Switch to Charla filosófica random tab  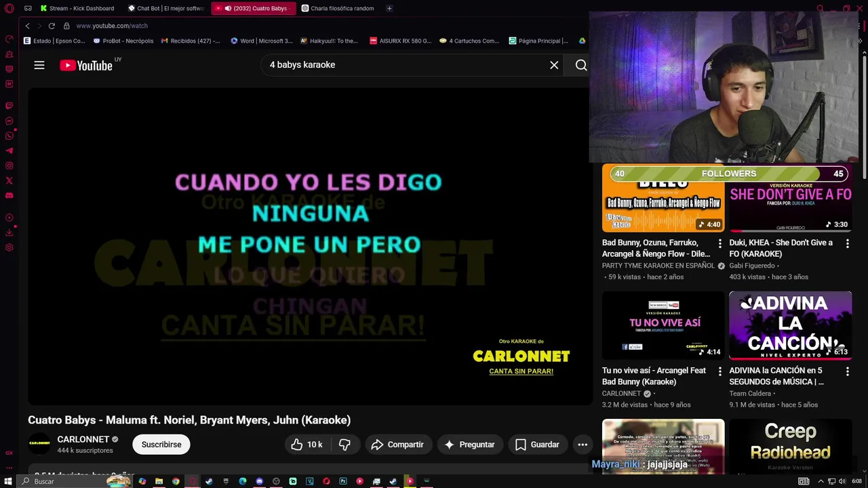(x=338, y=8)
